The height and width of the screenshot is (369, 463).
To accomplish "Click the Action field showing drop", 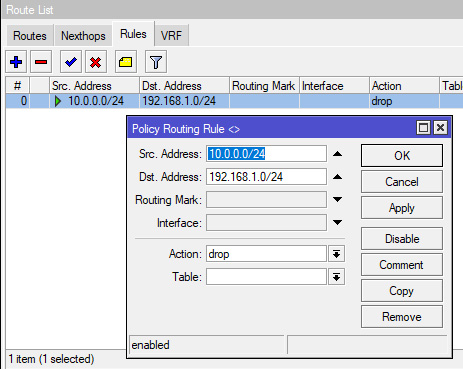I will click(x=266, y=254).
